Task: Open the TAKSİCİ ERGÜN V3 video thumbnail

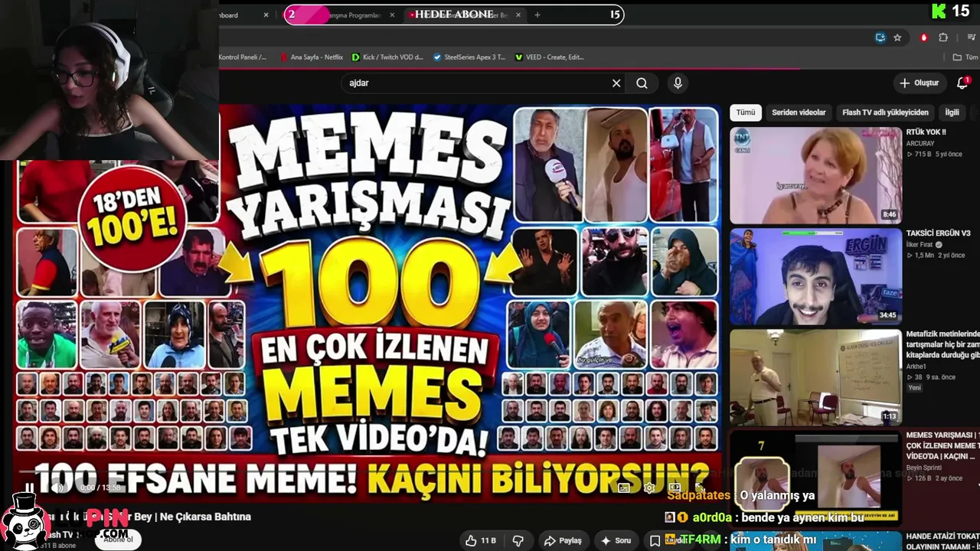Action: point(815,276)
